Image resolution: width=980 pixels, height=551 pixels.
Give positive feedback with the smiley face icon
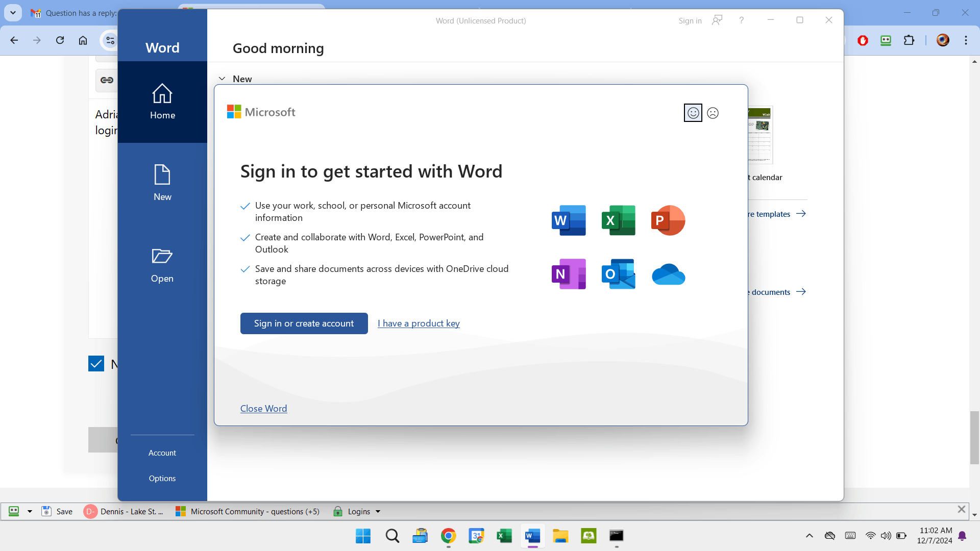click(692, 113)
